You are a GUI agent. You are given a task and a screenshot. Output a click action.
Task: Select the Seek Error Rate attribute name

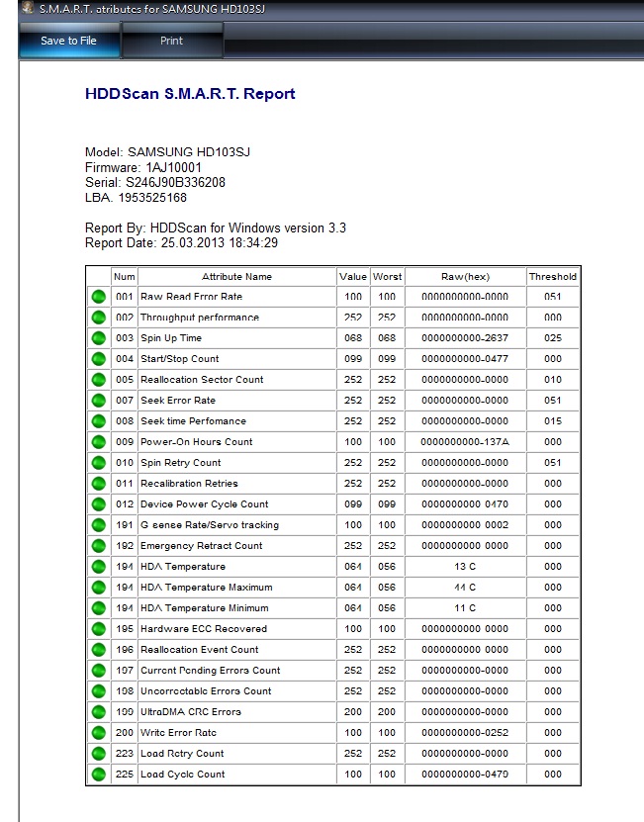[x=178, y=401]
